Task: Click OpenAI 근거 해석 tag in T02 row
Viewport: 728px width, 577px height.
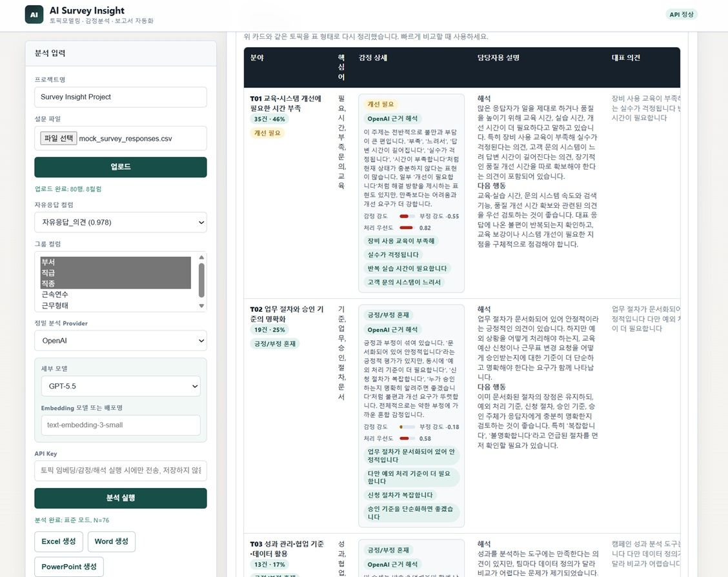Action: coord(392,330)
